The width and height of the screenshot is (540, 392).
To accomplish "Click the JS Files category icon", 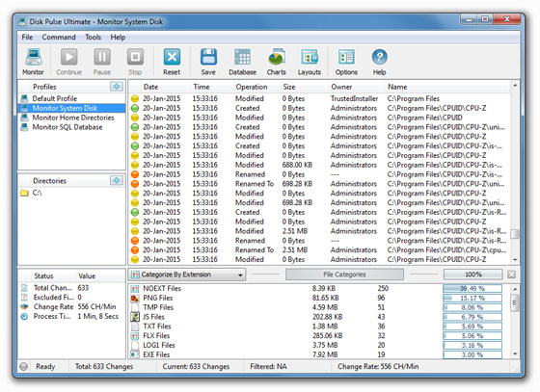I will point(135,317).
